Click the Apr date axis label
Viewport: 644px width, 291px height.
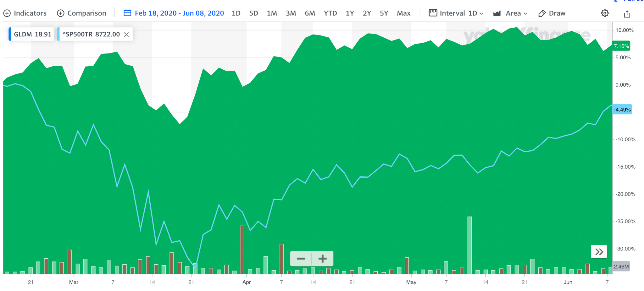pos(247,282)
